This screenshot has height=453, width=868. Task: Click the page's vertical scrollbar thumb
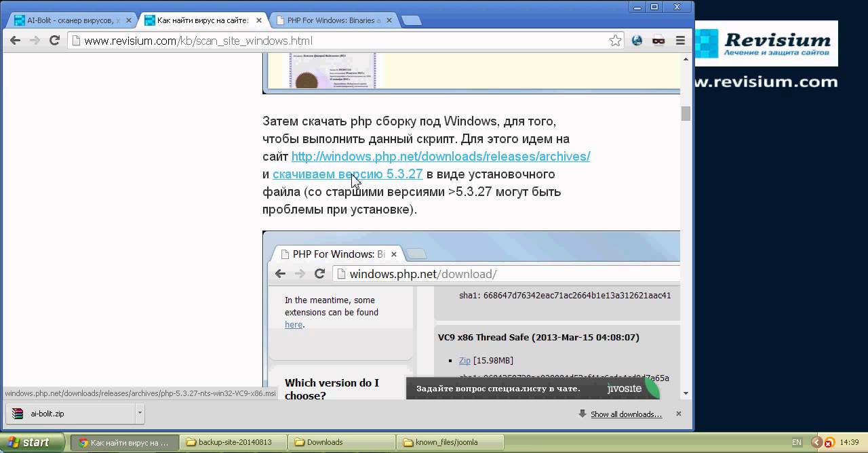coord(686,113)
